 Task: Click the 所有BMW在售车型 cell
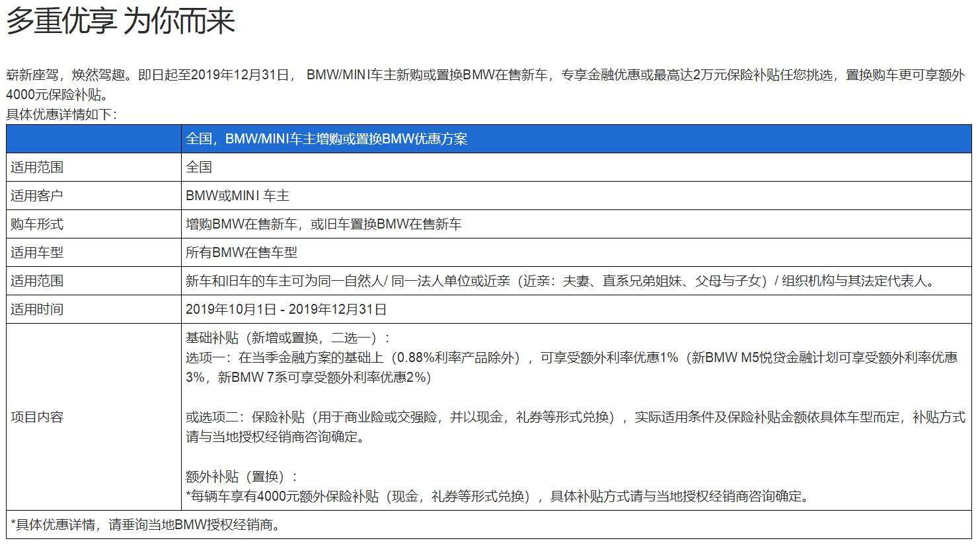click(241, 252)
